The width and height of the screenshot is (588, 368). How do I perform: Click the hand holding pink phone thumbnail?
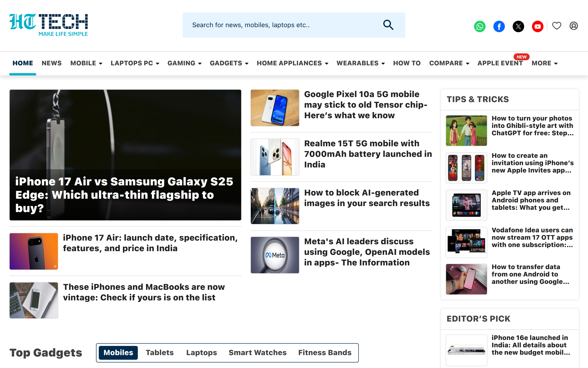pyautogui.click(x=466, y=279)
